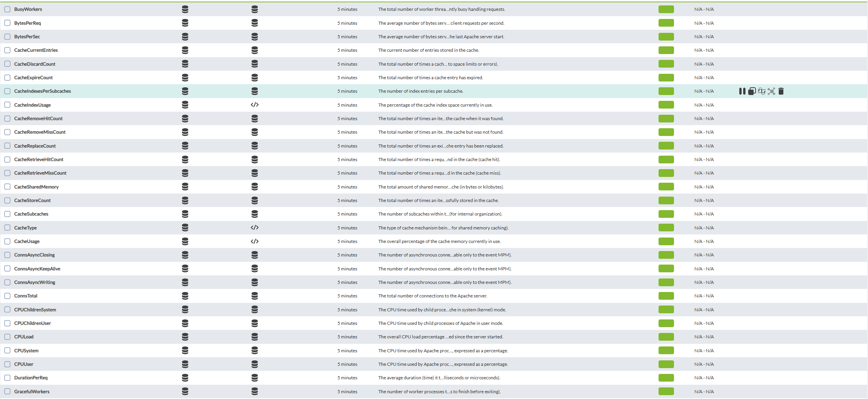868x399 pixels.
Task: Click 'The overall CPU load percentage' description
Action: (x=441, y=337)
